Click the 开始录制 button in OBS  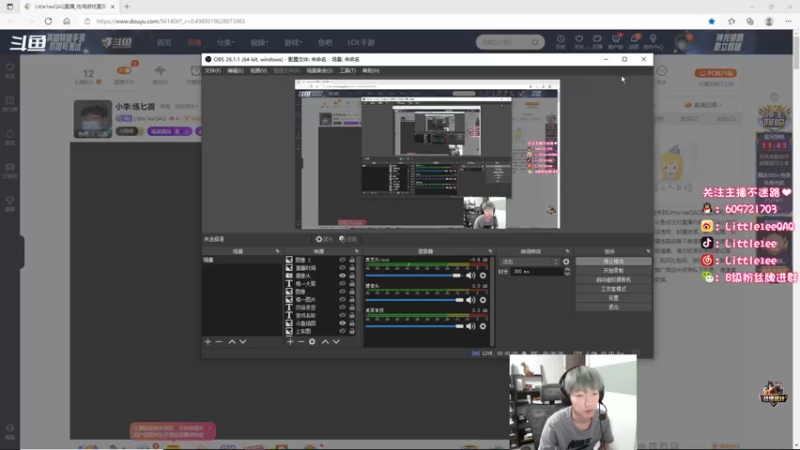click(613, 270)
